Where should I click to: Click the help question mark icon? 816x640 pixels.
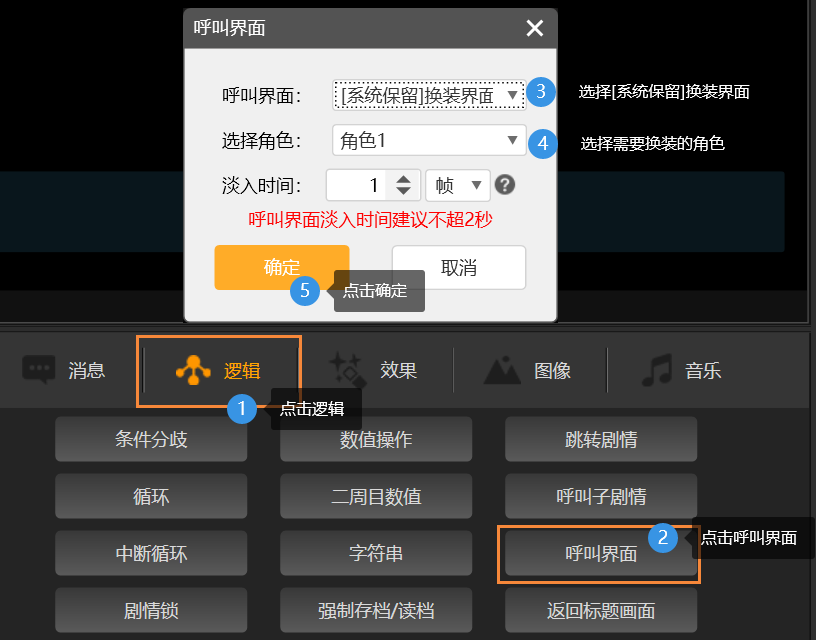point(505,185)
